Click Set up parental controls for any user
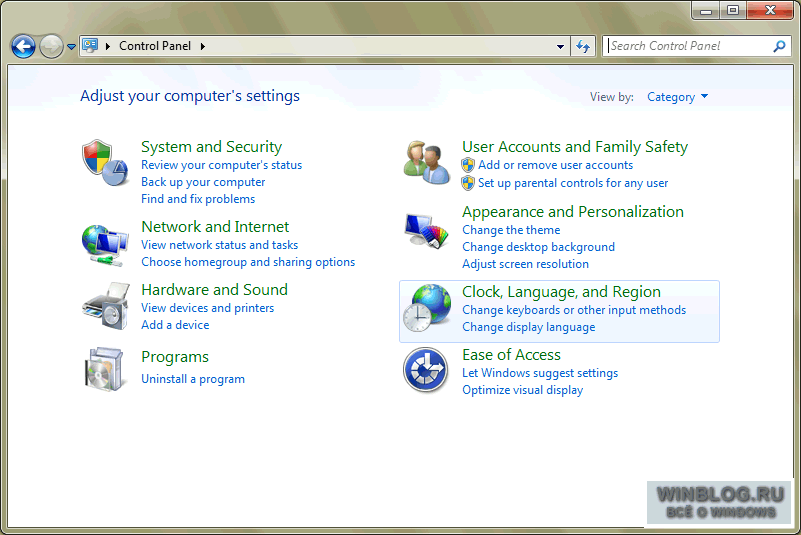This screenshot has width=801, height=535. pyautogui.click(x=573, y=183)
